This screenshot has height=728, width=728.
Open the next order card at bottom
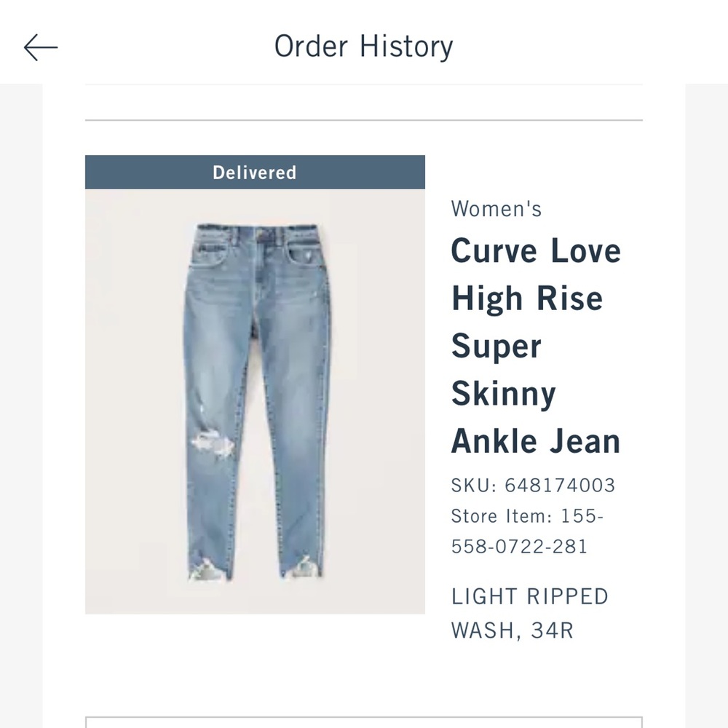[x=364, y=721]
